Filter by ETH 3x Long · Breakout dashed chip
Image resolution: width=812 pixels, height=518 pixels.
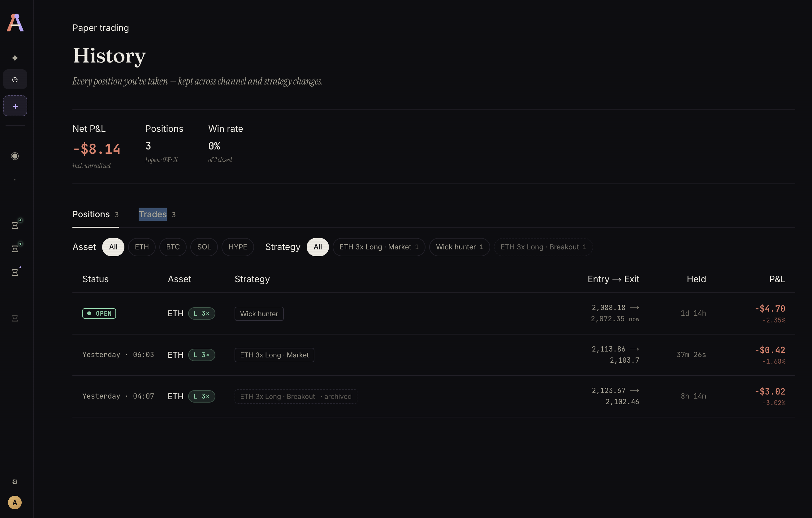[x=543, y=247]
